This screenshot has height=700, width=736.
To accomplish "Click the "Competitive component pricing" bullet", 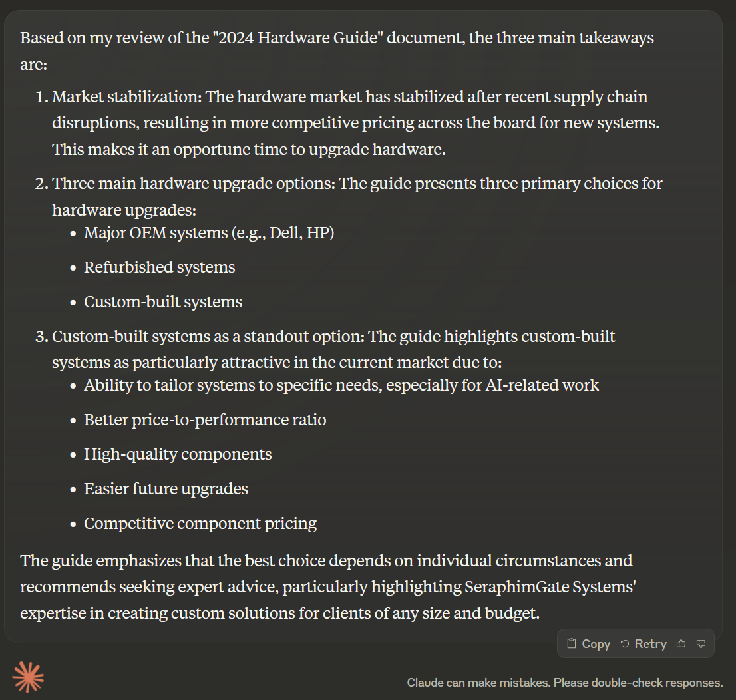I will point(200,524).
